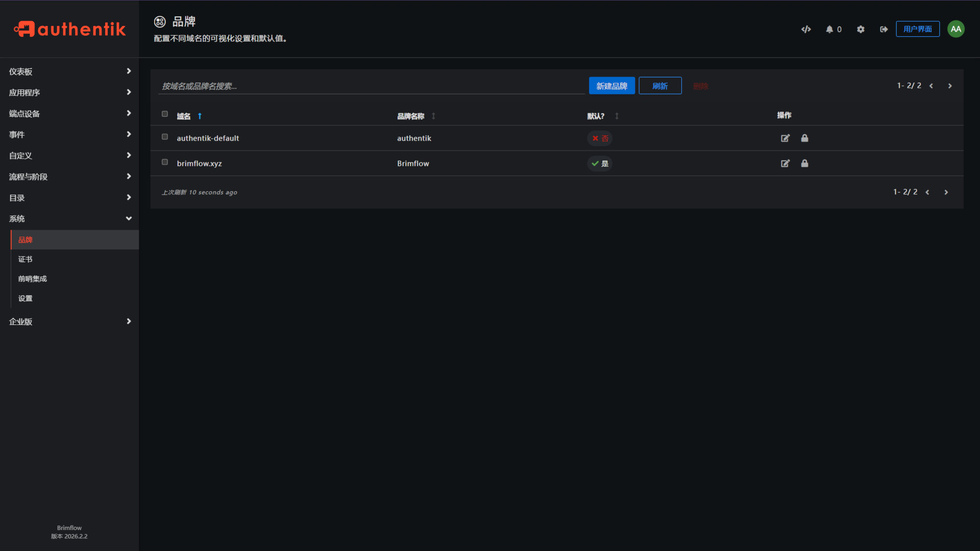Image resolution: width=980 pixels, height=551 pixels.
Task: Click the sign-out icon in the header
Action: (x=884, y=29)
